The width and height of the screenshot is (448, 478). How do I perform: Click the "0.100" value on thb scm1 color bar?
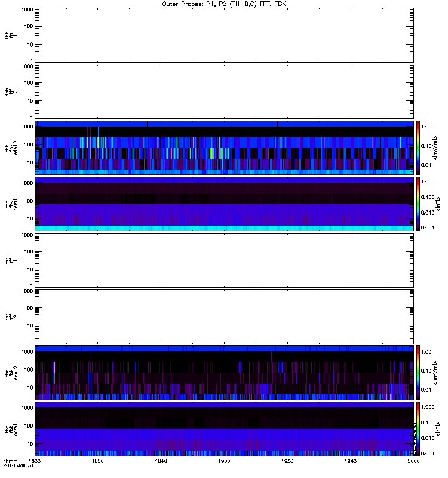pyautogui.click(x=428, y=197)
